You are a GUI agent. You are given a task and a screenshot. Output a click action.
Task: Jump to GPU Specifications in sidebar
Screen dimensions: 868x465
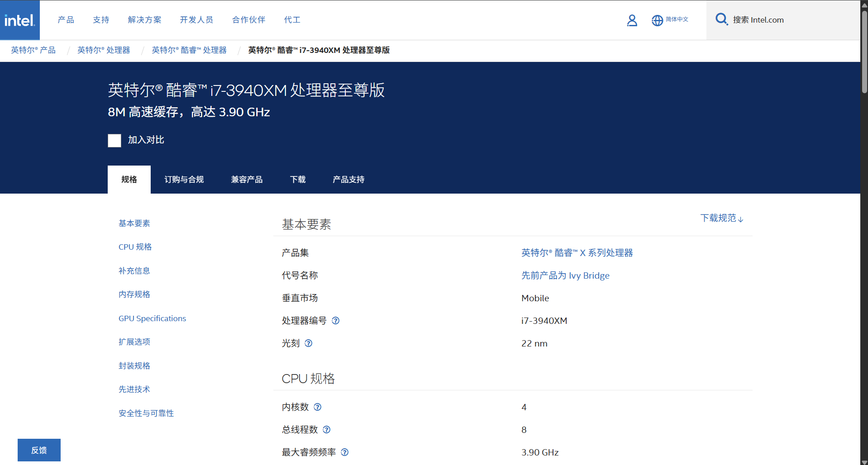point(153,318)
